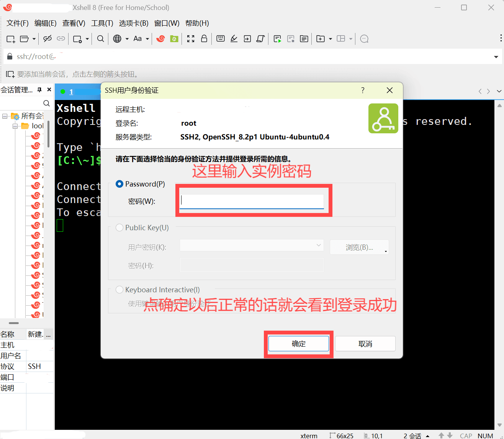Click the keyboard mapping icon
Viewport: 504px width, 439px height.
(221, 39)
